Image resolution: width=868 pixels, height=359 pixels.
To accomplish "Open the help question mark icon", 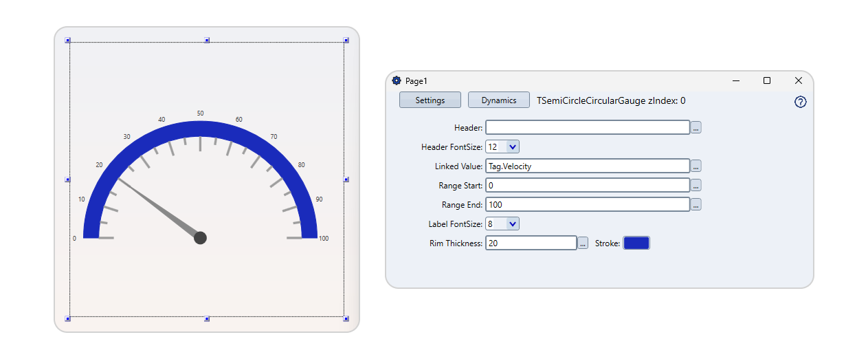I will point(800,102).
